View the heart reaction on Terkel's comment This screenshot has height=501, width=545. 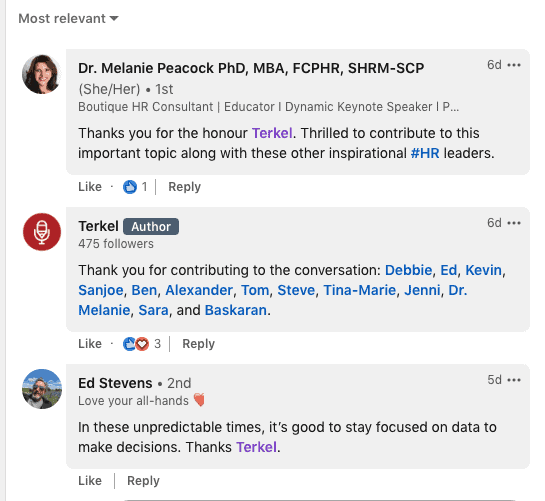[142, 344]
